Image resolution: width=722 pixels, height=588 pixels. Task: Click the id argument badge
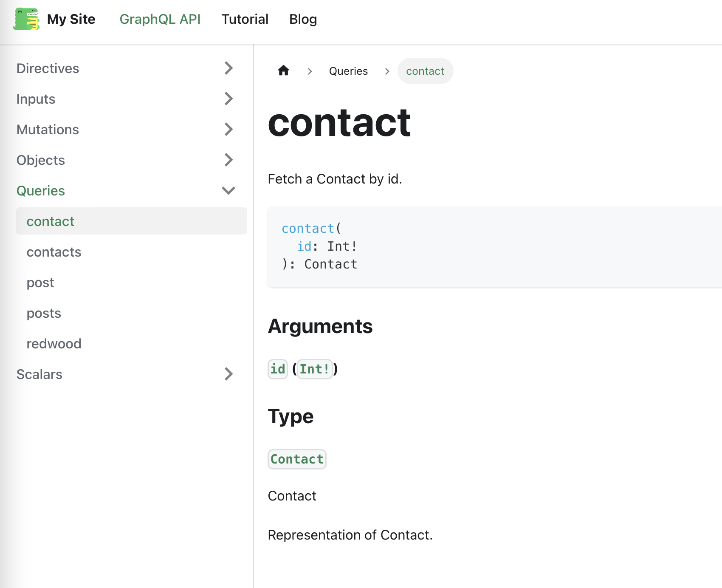click(x=277, y=369)
